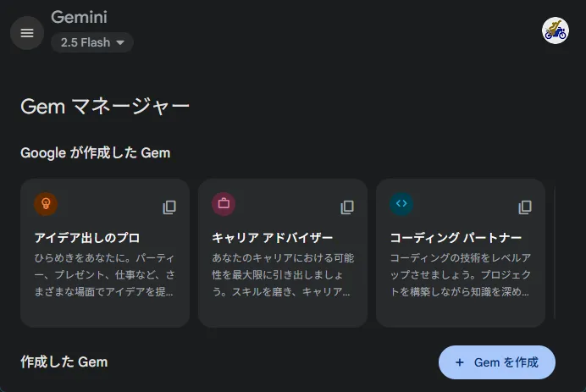Copy the コーディング パートナー Gem
Image resolution: width=586 pixels, height=392 pixels.
click(x=525, y=207)
